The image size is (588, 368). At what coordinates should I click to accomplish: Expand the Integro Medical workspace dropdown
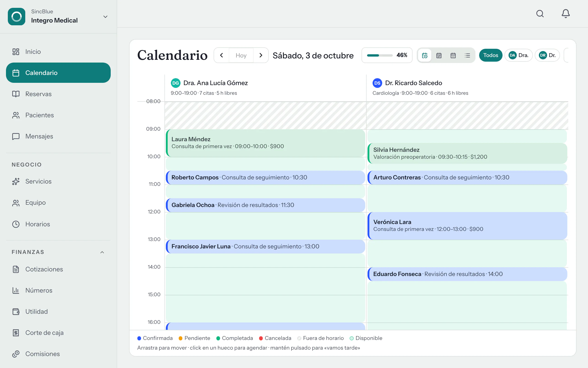coord(105,17)
